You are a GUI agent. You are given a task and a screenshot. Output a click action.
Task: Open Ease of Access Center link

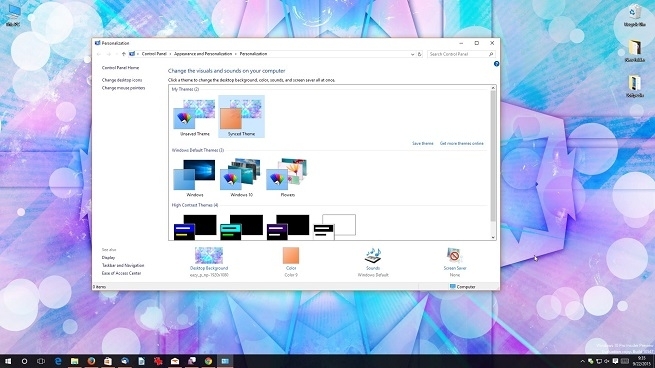[x=121, y=273]
